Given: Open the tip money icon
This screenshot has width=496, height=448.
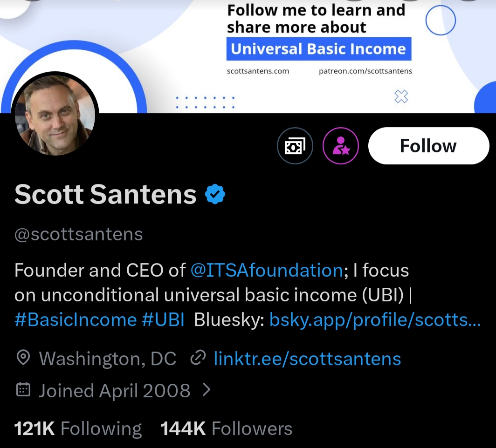Looking at the screenshot, I should coord(295,146).
